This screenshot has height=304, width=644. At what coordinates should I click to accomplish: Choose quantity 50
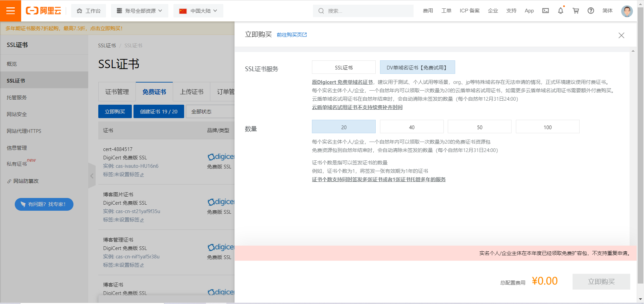tap(479, 127)
